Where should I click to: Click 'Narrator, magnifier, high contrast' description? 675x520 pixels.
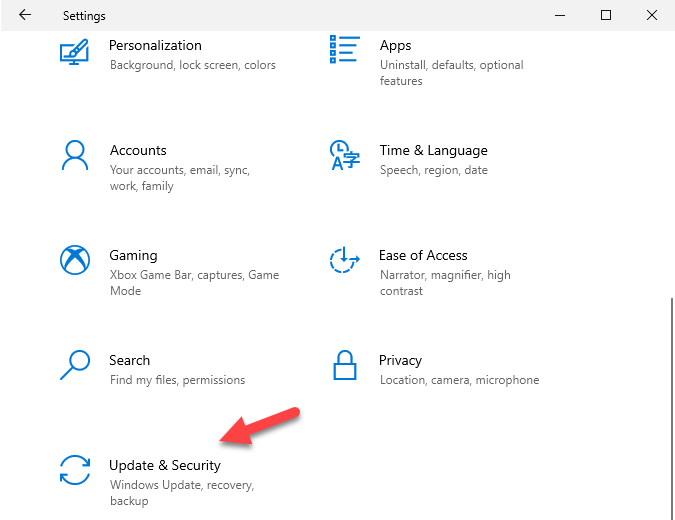pos(445,283)
